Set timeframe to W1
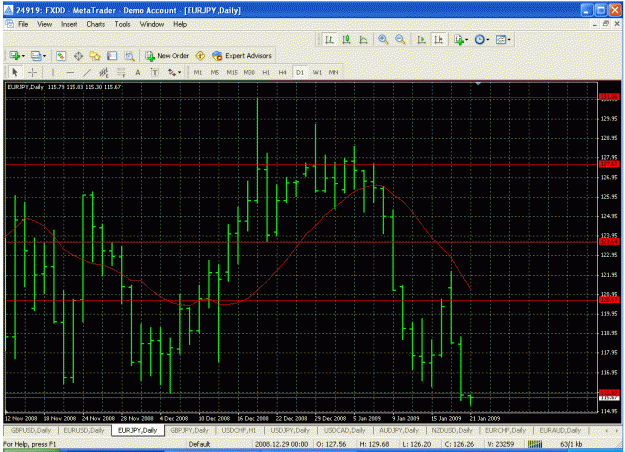 coord(317,72)
